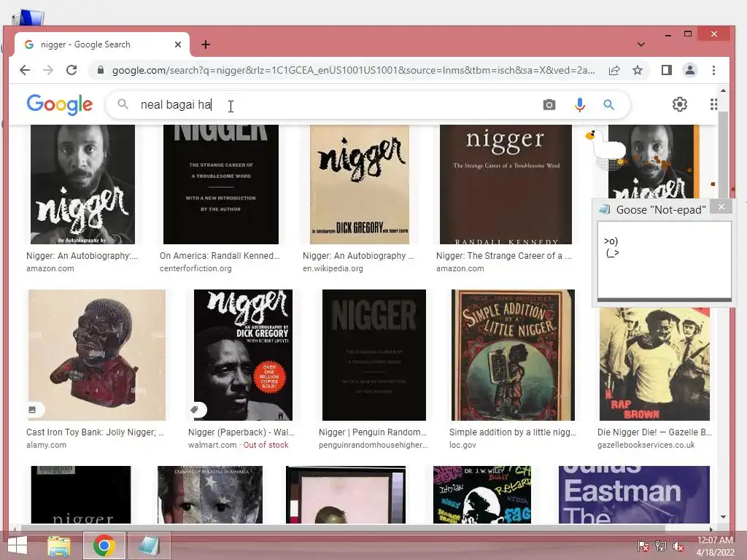
Task: Close the Google Search browser tab
Action: coord(178,44)
